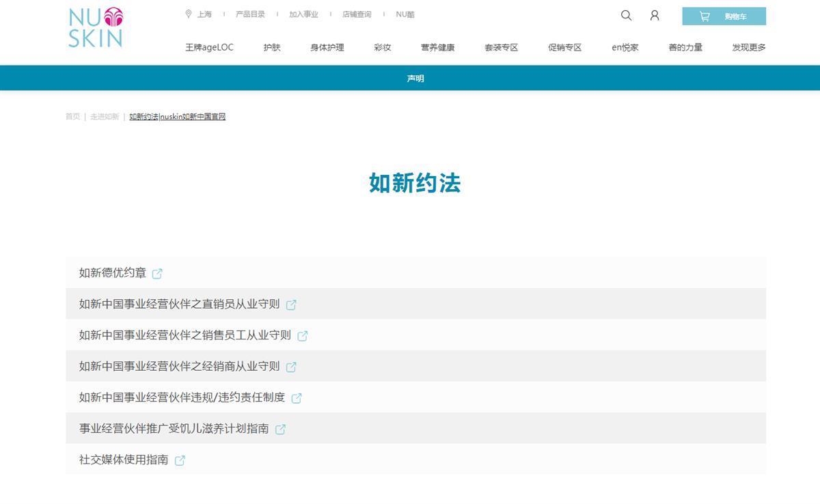This screenshot has height=504, width=820.
Task: Open 彩妆 menu
Action: pos(383,48)
